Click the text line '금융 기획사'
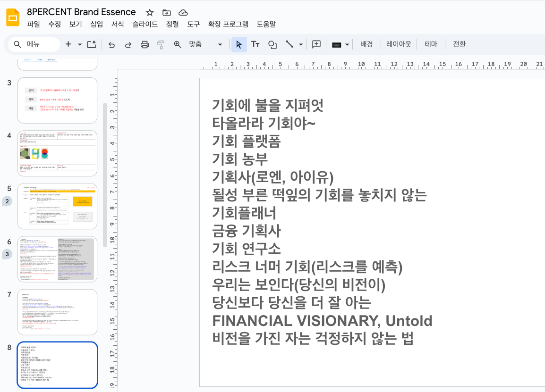 click(x=247, y=231)
